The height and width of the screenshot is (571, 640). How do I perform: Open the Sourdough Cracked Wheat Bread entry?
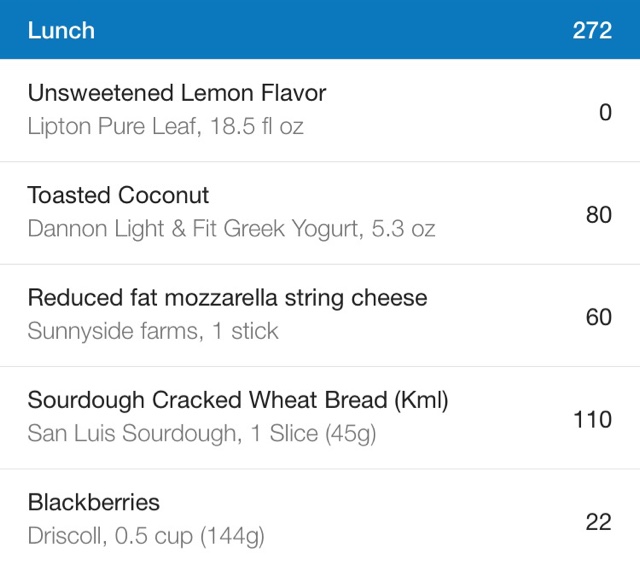(x=238, y=400)
